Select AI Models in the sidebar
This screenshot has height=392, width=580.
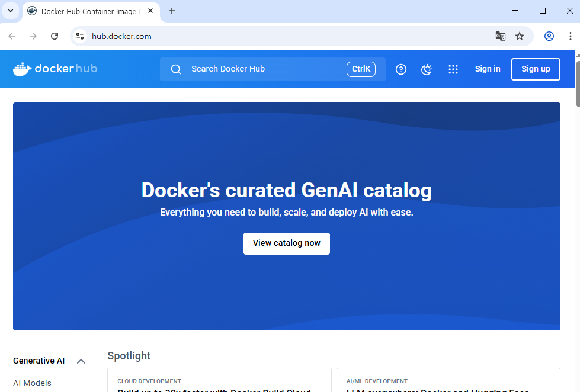tap(32, 383)
